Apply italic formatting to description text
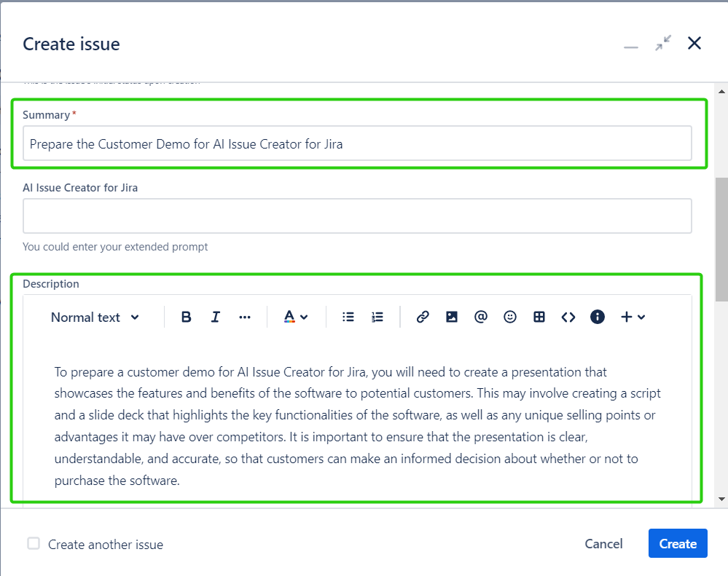The image size is (728, 576). tap(215, 317)
